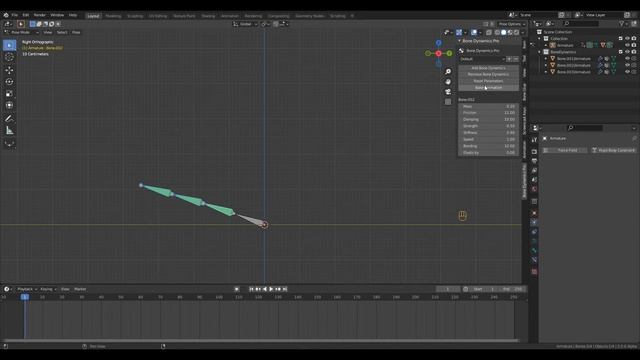This screenshot has height=360, width=640.
Task: Select the Annotate tool
Action: (9, 119)
